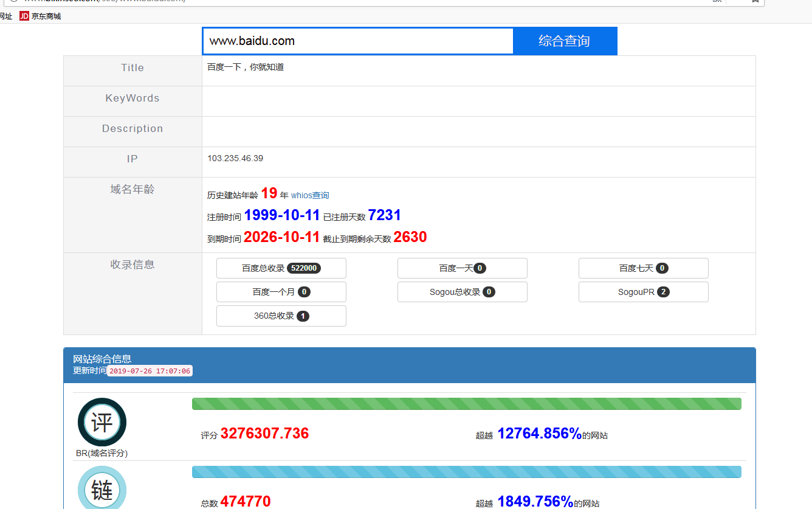Image resolution: width=812 pixels, height=509 pixels.
Task: Open the whios查询 link
Action: pyautogui.click(x=310, y=195)
